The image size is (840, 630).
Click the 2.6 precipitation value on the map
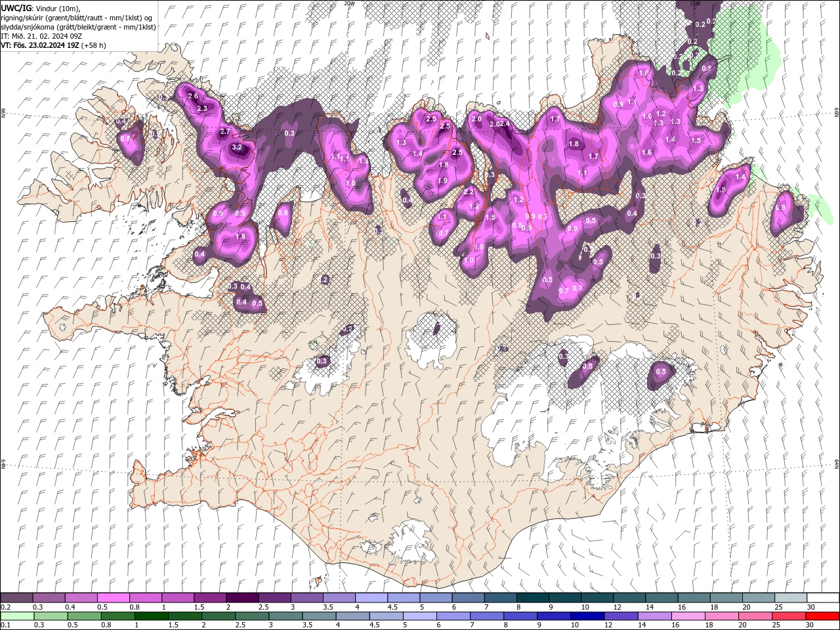[x=193, y=96]
